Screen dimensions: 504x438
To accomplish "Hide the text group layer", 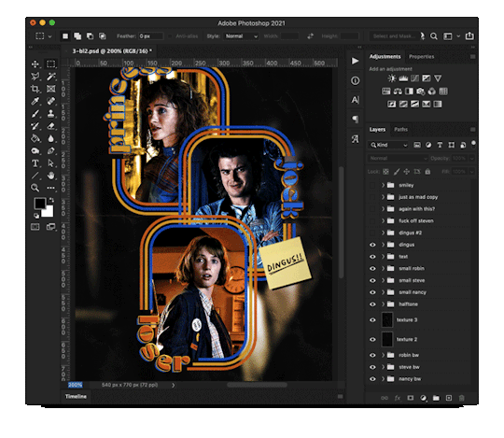I will point(372,257).
